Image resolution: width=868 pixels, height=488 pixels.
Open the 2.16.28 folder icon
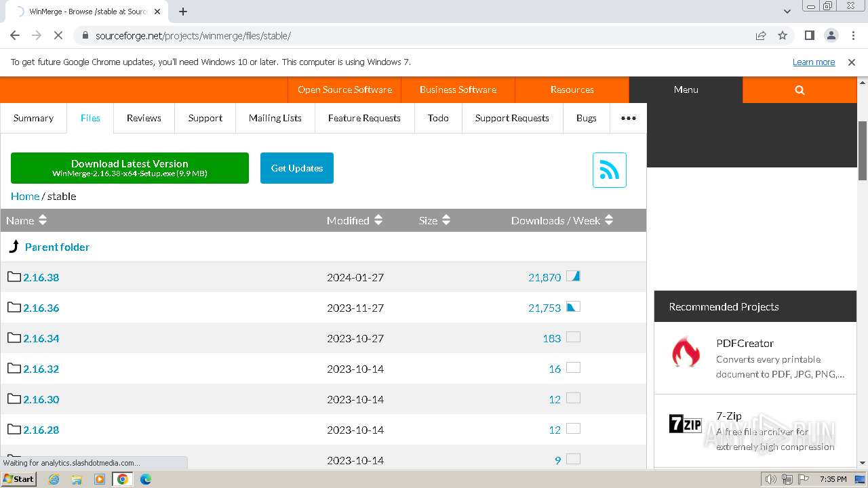coord(14,429)
